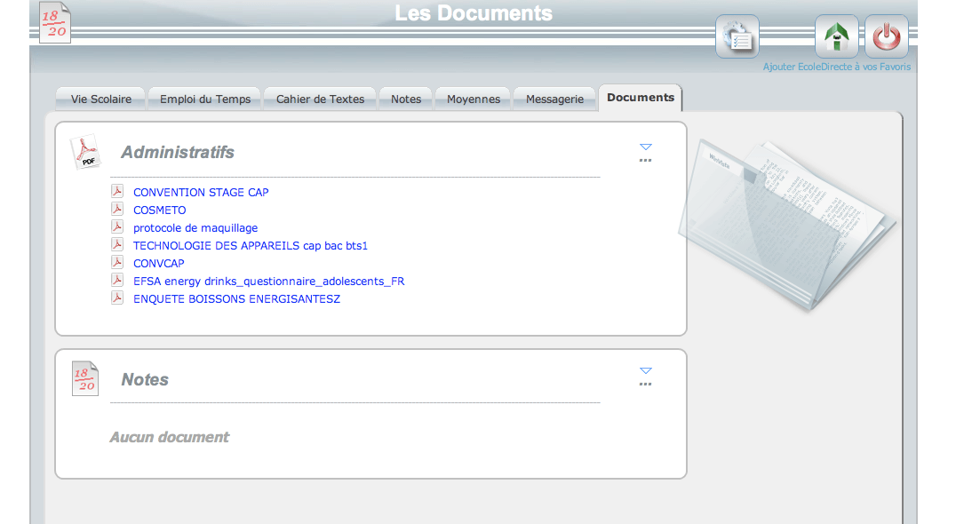Click PDF icon next to CONVCAP
The height and width of the screenshot is (524, 980).
[x=116, y=263]
